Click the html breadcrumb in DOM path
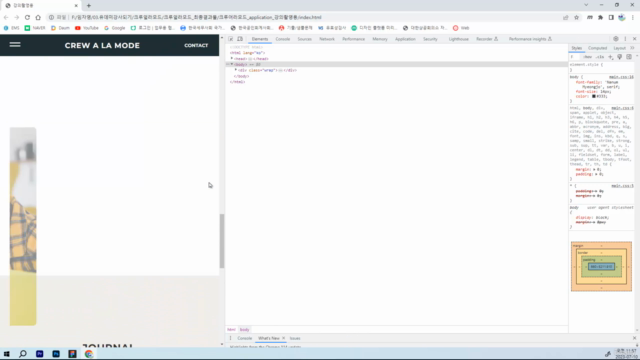Viewport: 640px width, 360px height. click(231, 329)
